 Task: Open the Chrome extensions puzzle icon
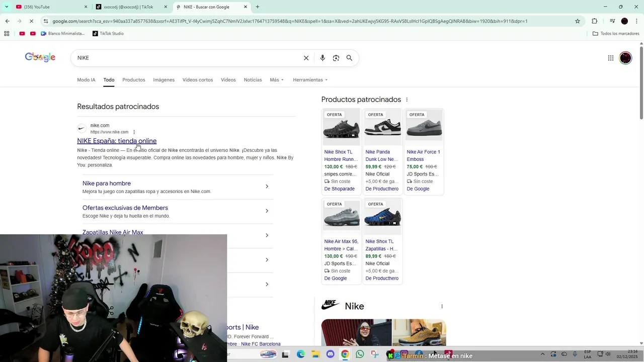(x=595, y=21)
